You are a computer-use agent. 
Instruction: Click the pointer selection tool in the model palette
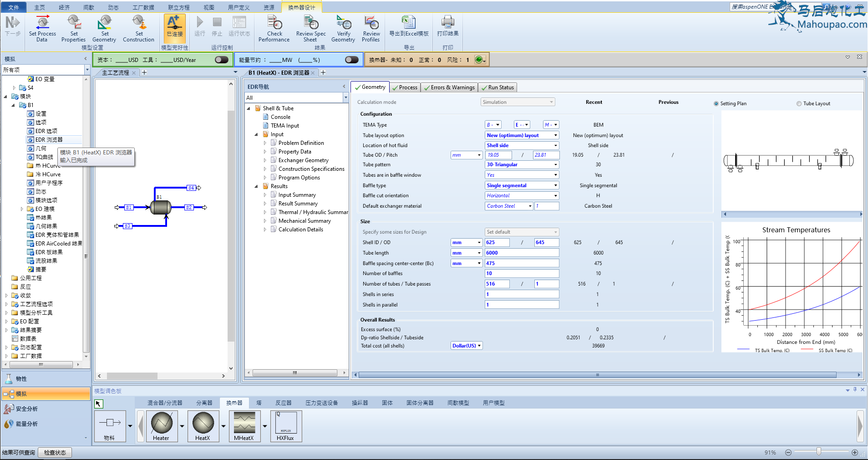[99, 404]
